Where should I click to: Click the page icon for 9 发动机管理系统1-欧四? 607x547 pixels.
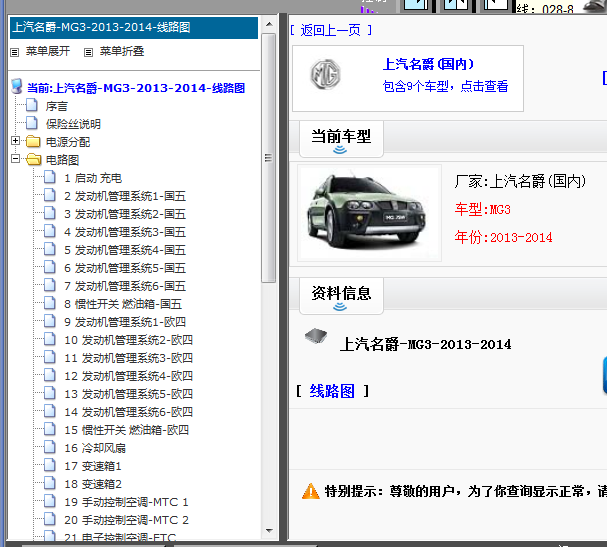[50, 321]
